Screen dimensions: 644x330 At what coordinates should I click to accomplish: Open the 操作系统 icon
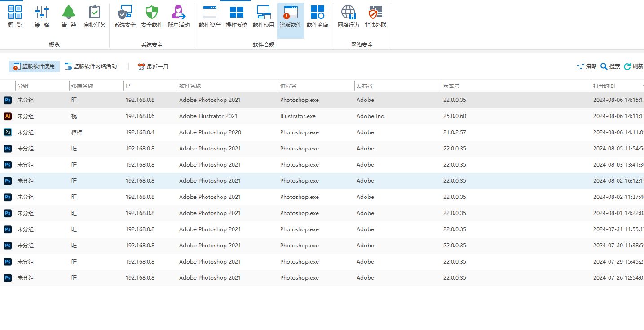pos(237,17)
